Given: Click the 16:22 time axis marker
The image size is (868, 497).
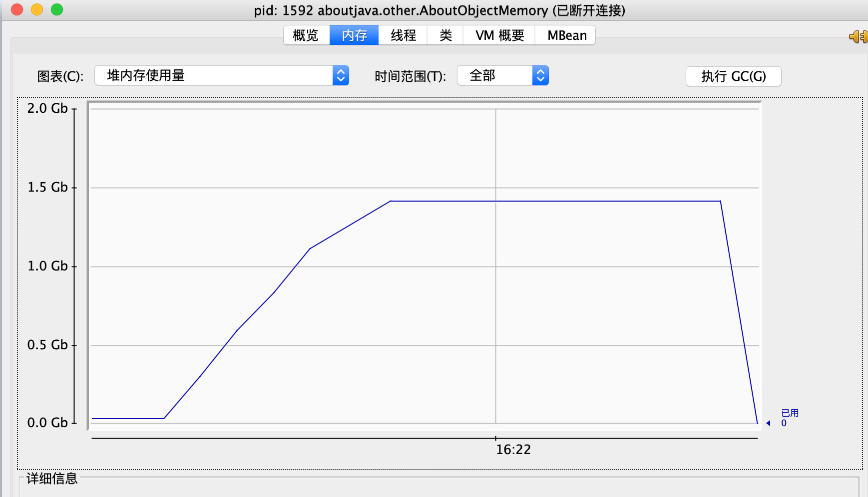Looking at the screenshot, I should [513, 450].
